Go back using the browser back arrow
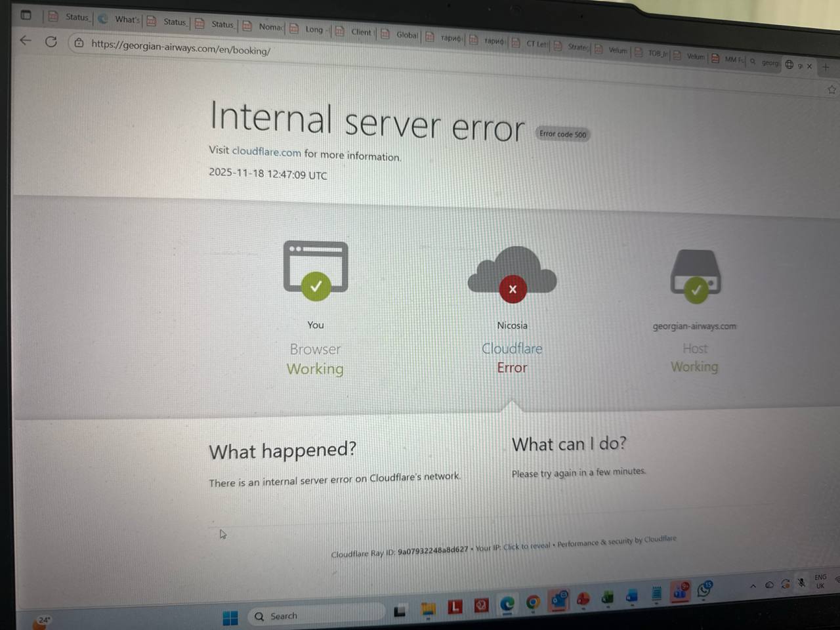The width and height of the screenshot is (840, 630). click(x=26, y=41)
